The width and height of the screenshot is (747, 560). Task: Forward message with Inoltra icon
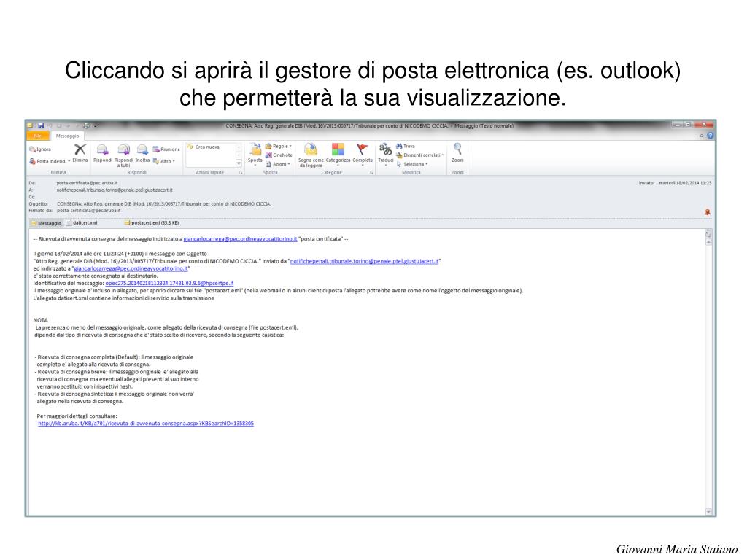[x=142, y=153]
